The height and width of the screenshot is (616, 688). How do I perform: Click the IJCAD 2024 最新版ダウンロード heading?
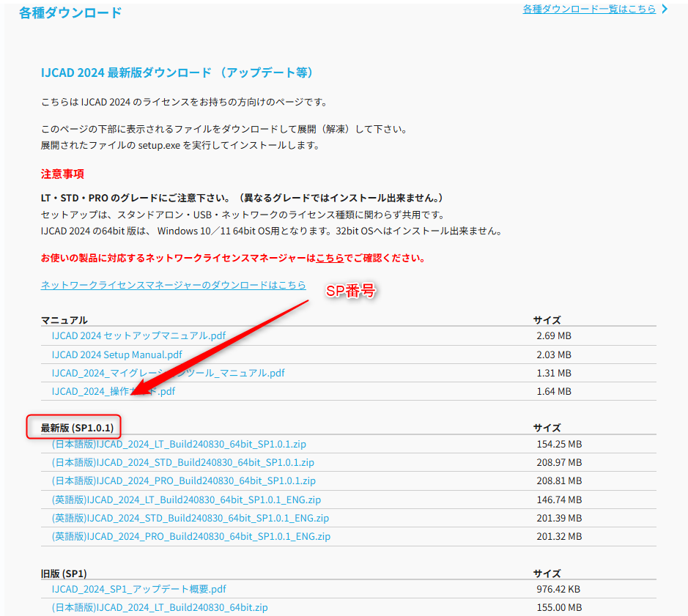pyautogui.click(x=177, y=73)
